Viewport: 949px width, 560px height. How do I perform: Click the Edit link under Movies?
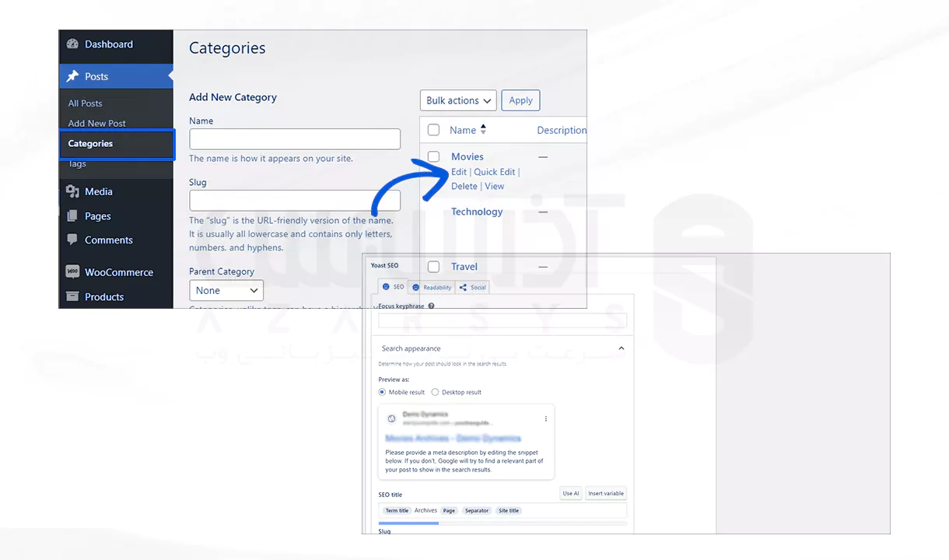[x=459, y=172]
